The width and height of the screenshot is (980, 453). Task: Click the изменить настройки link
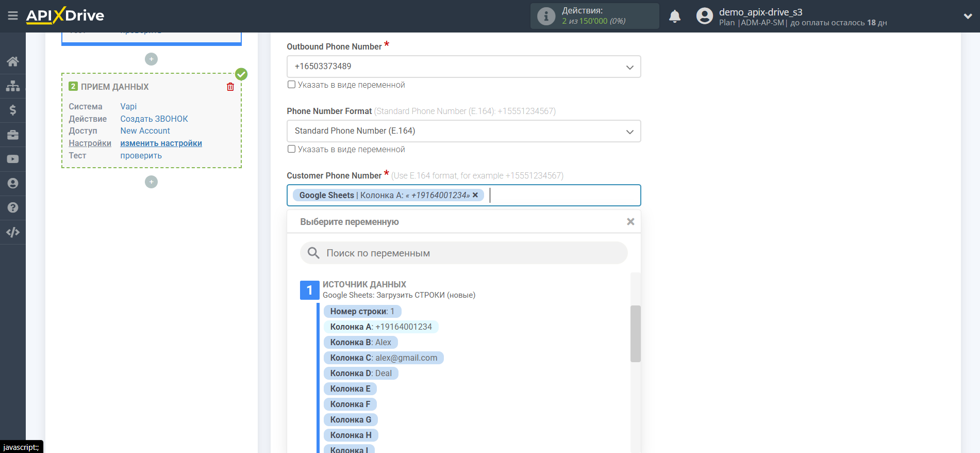click(x=161, y=143)
